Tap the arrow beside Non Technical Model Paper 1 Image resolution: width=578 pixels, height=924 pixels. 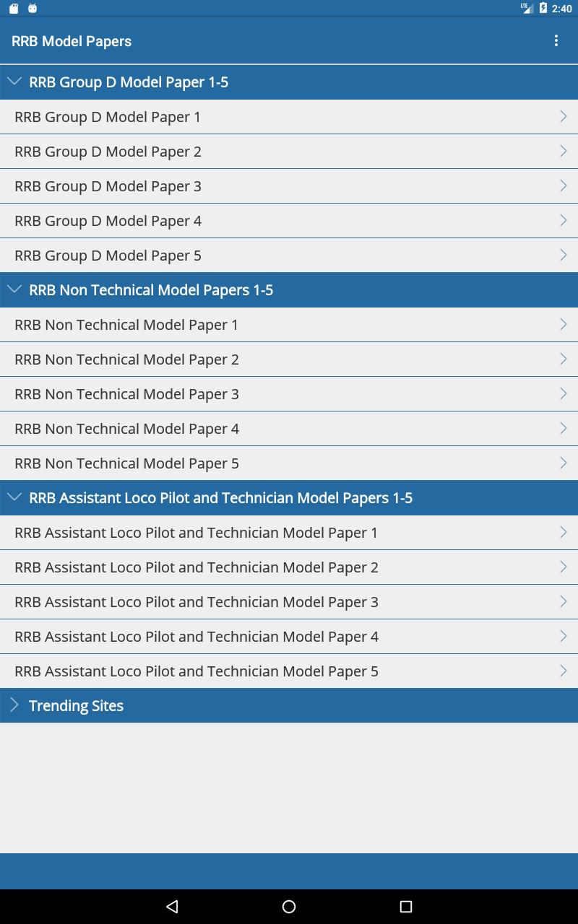point(564,324)
